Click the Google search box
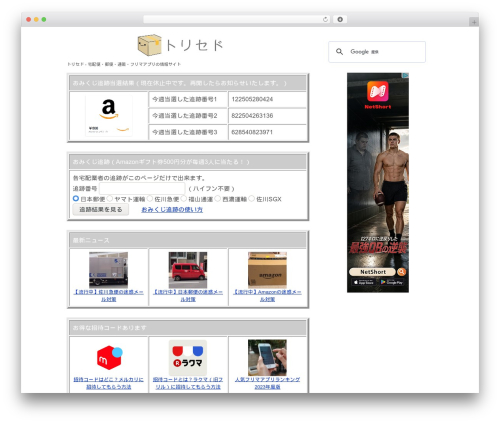Screen dimensions: 500x423 tap(377, 52)
